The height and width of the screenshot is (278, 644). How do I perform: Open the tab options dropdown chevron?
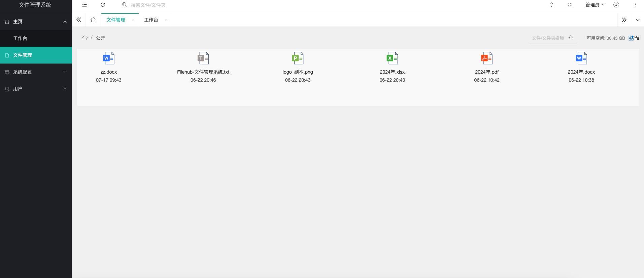tap(638, 20)
